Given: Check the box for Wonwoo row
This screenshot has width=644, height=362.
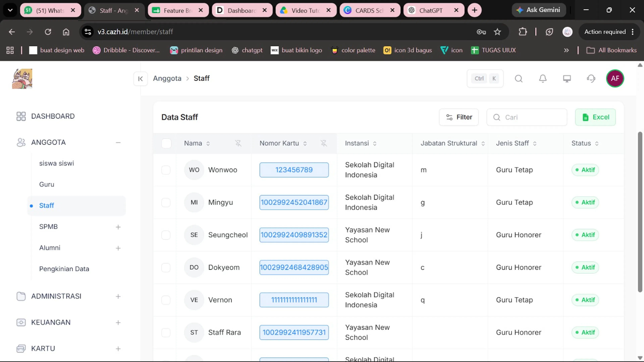Looking at the screenshot, I should pos(166,170).
